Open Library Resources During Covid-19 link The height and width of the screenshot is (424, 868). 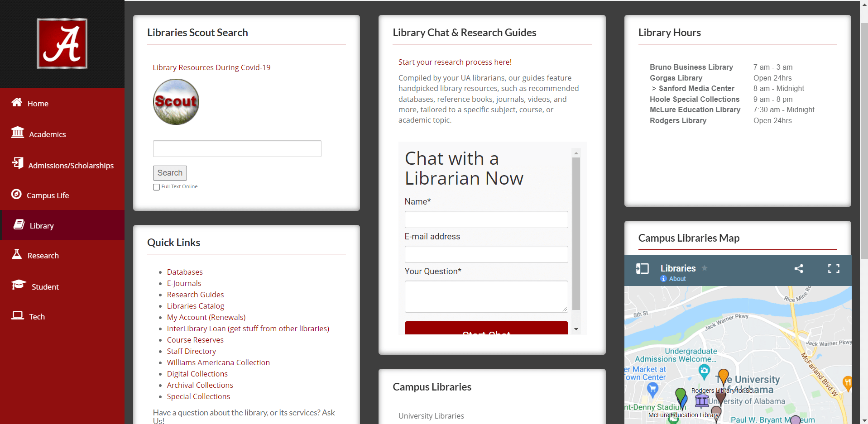pyautogui.click(x=211, y=67)
